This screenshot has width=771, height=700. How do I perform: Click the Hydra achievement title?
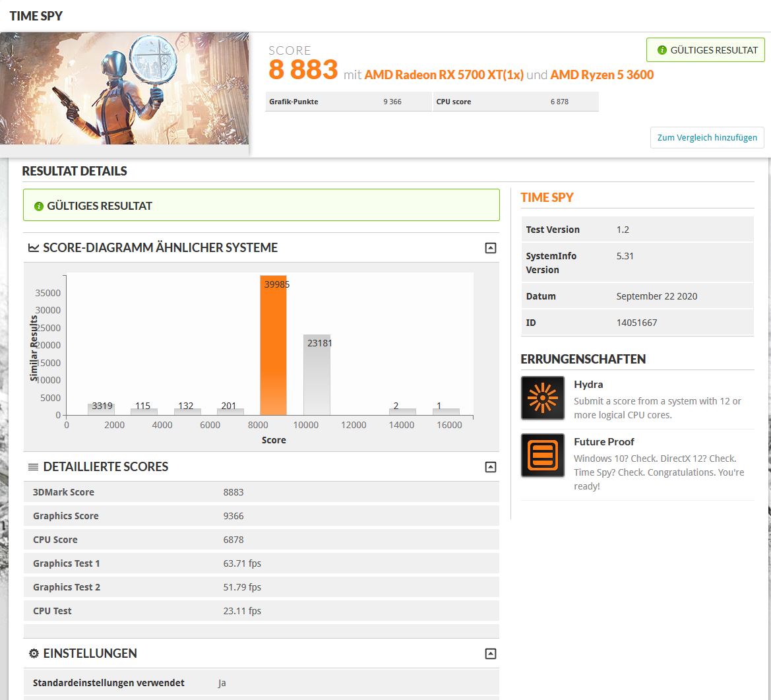click(588, 384)
